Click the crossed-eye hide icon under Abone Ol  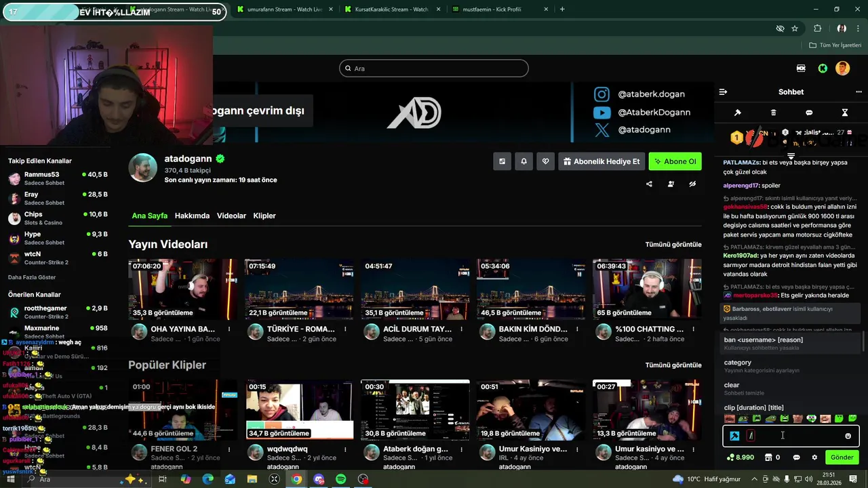(692, 184)
